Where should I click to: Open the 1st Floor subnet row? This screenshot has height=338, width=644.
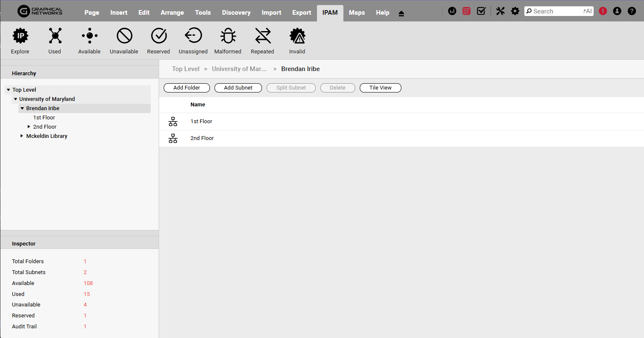pyautogui.click(x=202, y=121)
